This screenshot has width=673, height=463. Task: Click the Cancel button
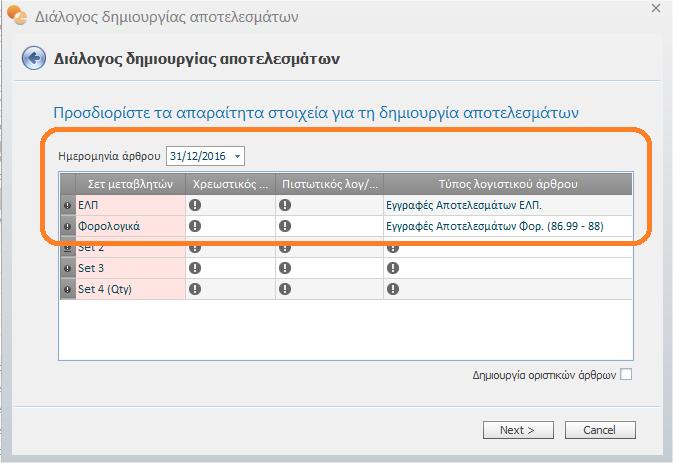(600, 430)
